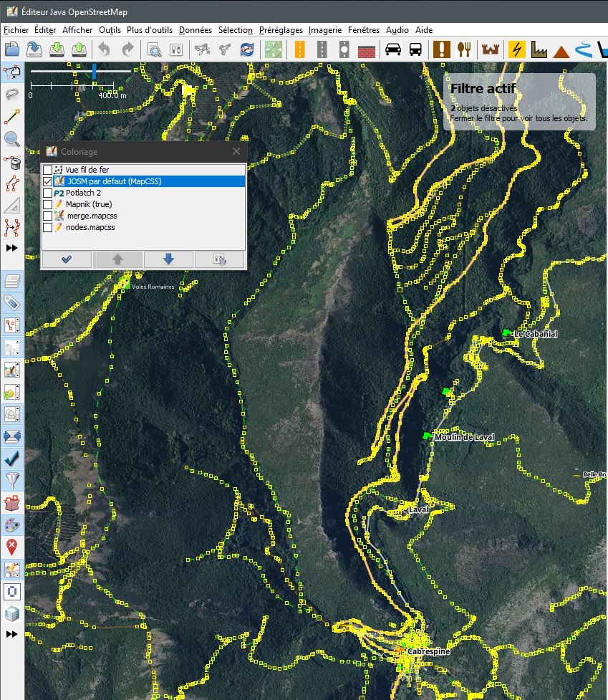Close the Coloriage panel
The height and width of the screenshot is (700, 608).
pos(236,151)
